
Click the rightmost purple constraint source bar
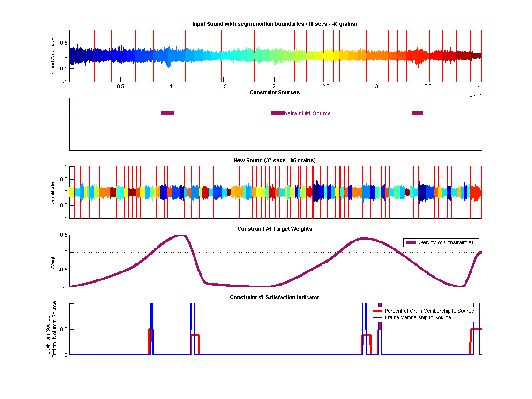coord(417,113)
